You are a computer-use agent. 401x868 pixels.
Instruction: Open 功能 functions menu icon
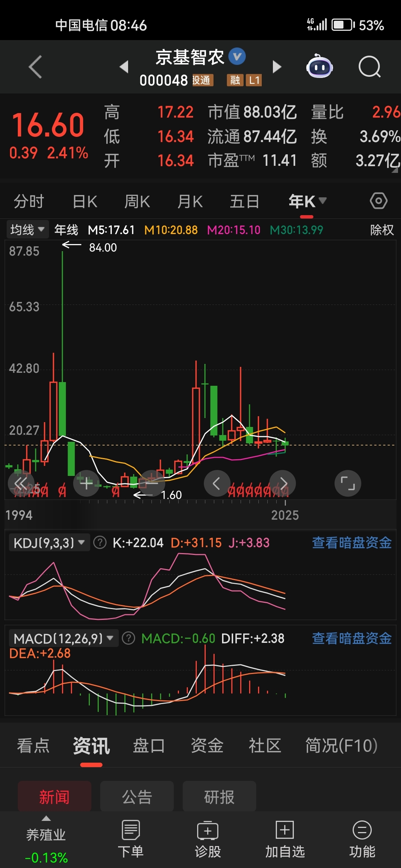tap(362, 839)
